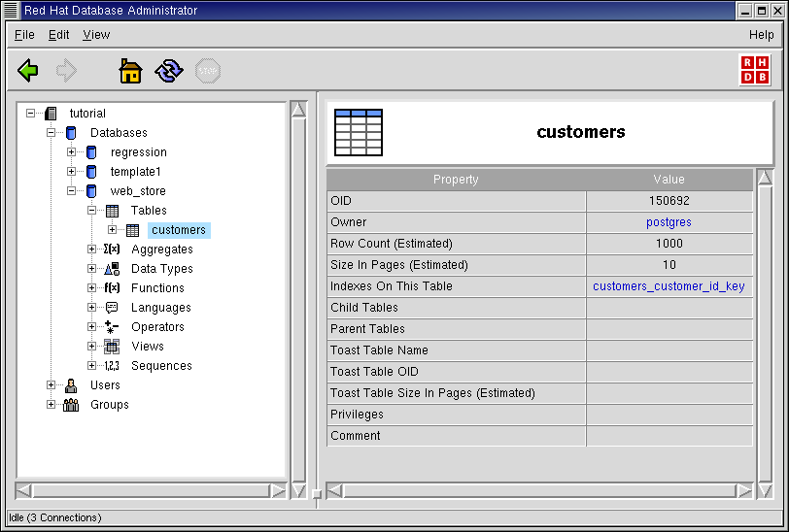This screenshot has width=789, height=532.
Task: Click the green Back arrow icon
Action: 28,71
